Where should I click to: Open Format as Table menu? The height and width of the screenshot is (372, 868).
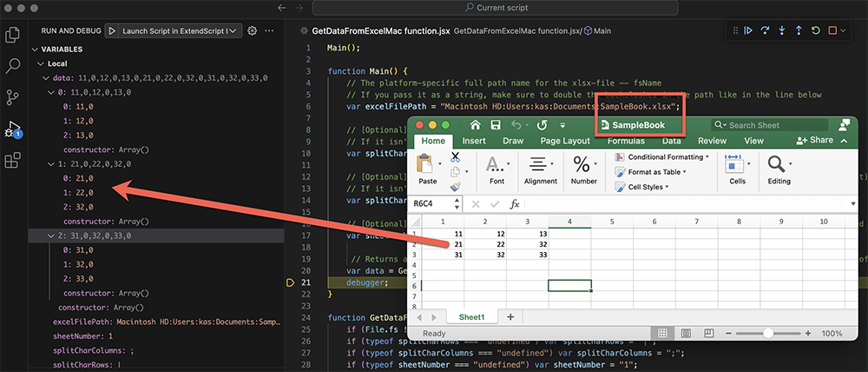tap(650, 172)
